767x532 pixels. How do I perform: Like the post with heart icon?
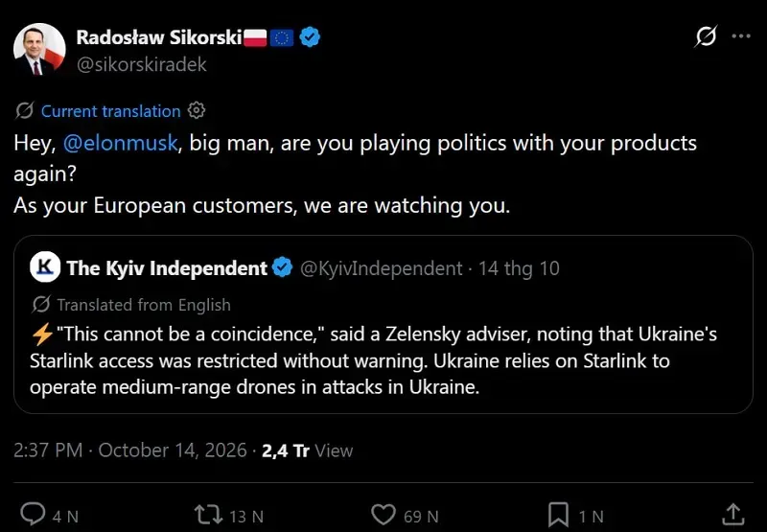pyautogui.click(x=383, y=515)
